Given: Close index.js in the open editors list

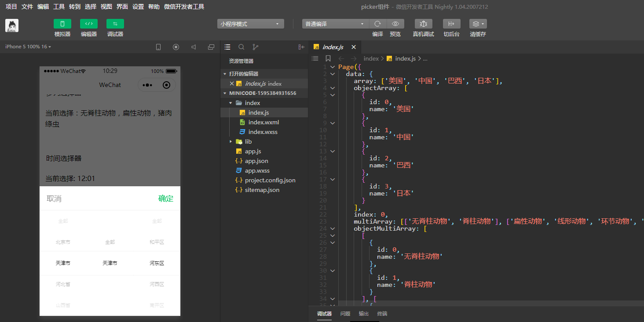Looking at the screenshot, I should (x=232, y=83).
